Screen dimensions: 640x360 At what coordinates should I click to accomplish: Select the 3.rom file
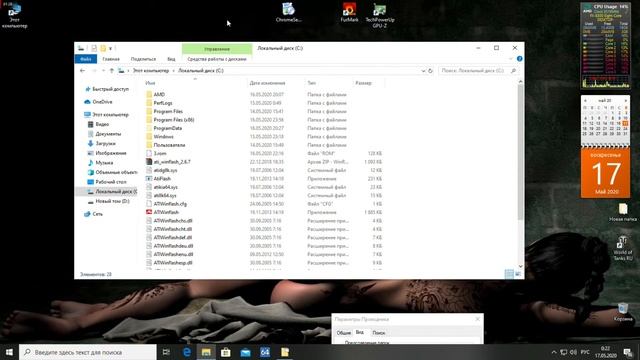click(160, 153)
